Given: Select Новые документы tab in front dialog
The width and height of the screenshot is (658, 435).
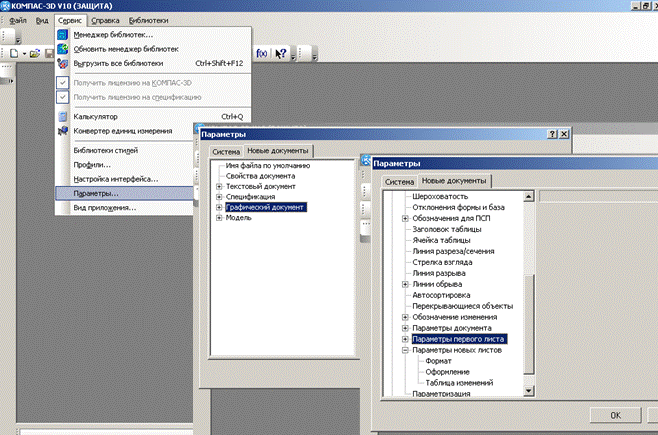Looking at the screenshot, I should pyautogui.click(x=454, y=181).
